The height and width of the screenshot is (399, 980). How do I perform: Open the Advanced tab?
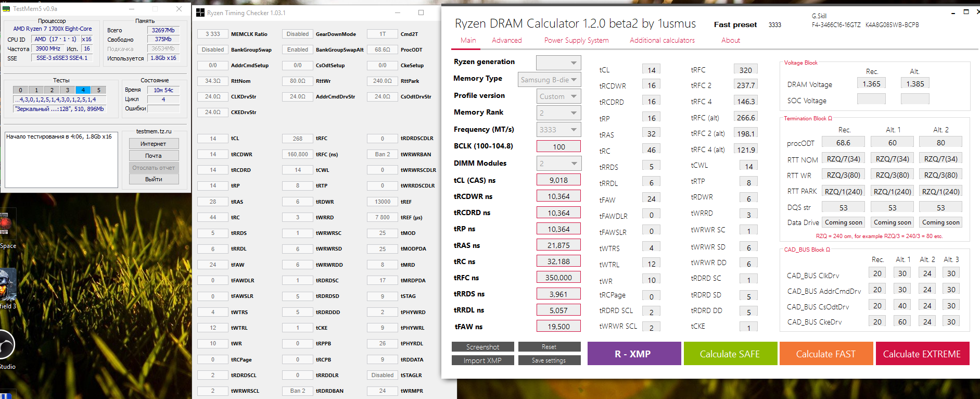pos(507,40)
